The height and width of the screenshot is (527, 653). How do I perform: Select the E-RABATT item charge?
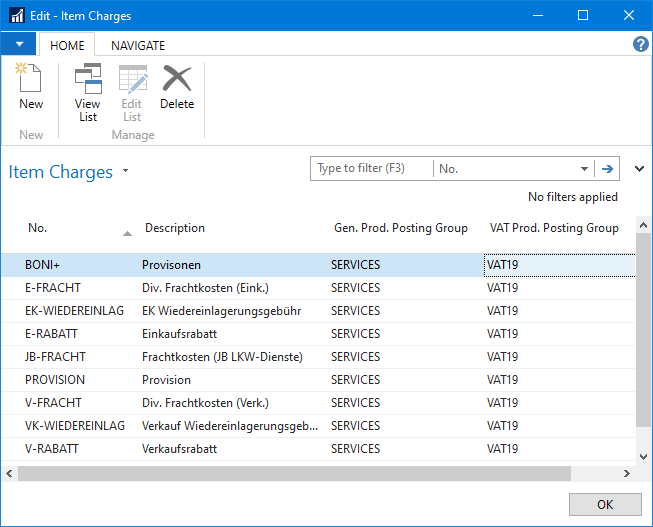pyautogui.click(x=51, y=334)
